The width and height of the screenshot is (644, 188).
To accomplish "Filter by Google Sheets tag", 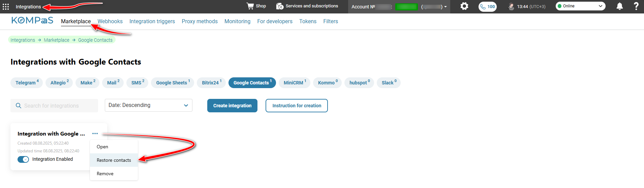I will tap(173, 83).
